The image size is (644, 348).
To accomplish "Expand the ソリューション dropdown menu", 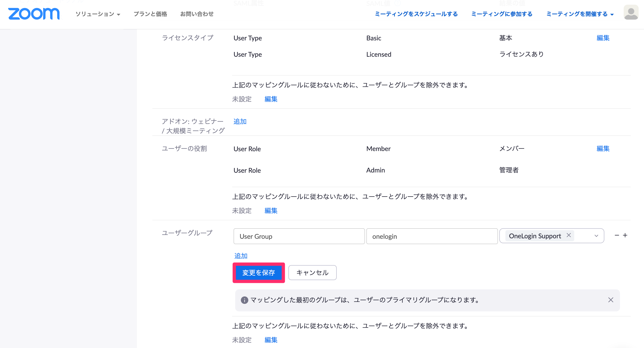I will (x=98, y=14).
